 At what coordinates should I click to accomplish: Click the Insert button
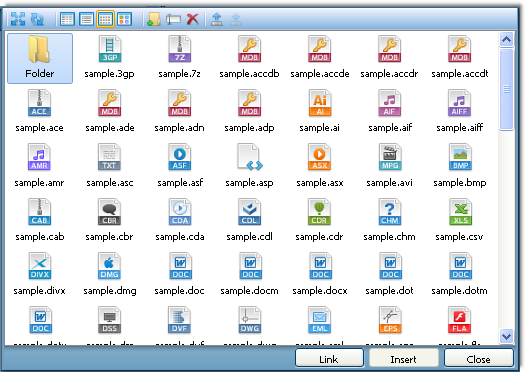(404, 359)
